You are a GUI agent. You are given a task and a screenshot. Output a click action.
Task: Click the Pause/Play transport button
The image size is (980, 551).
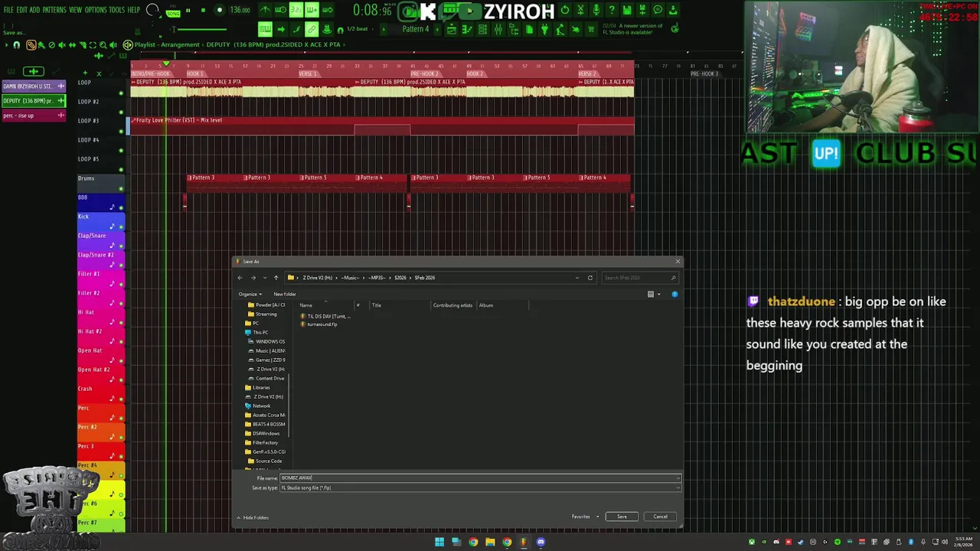pyautogui.click(x=188, y=10)
